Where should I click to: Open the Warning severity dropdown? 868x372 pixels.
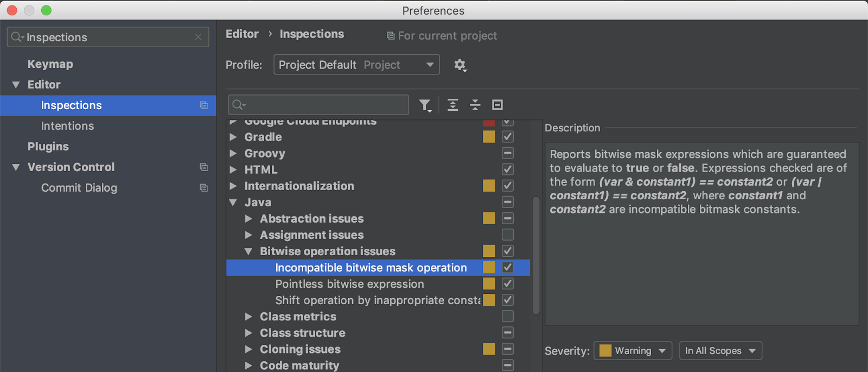(x=633, y=351)
